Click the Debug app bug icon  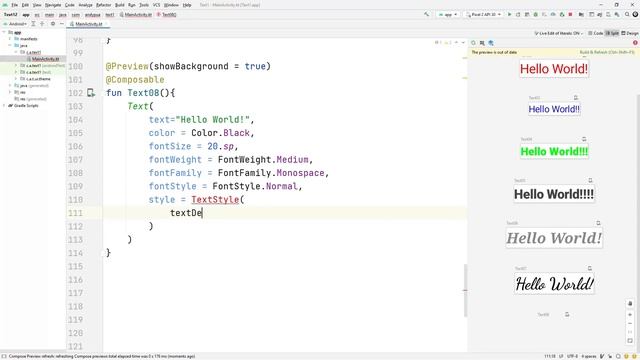point(536,14)
